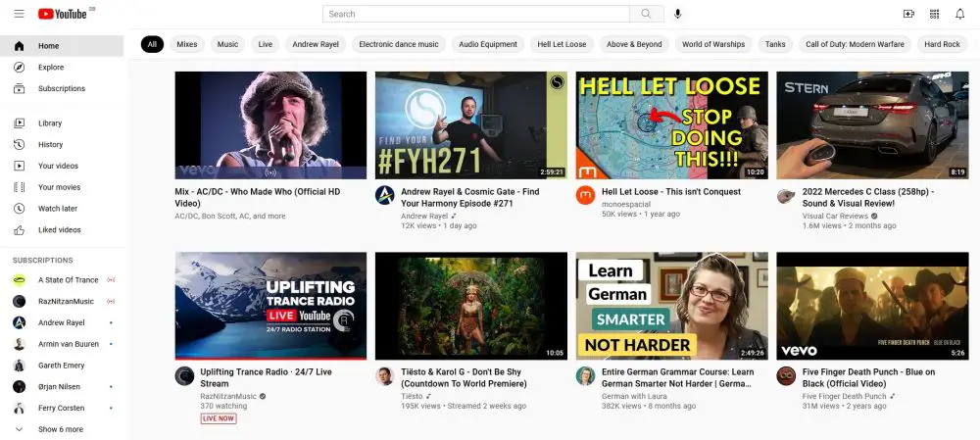
Task: Open Andrew Rayel subscription in sidebar
Action: 62,322
